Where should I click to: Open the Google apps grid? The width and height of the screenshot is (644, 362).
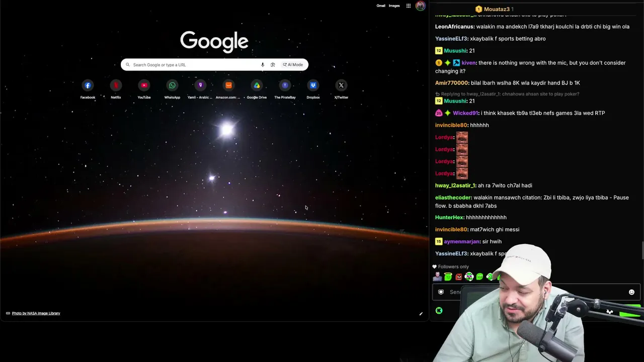(x=409, y=6)
